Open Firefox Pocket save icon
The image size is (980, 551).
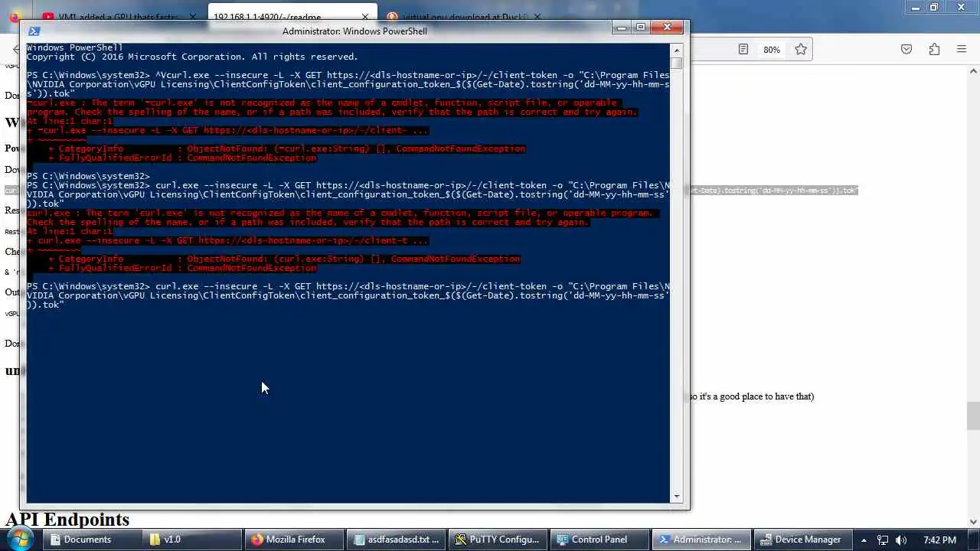906,50
